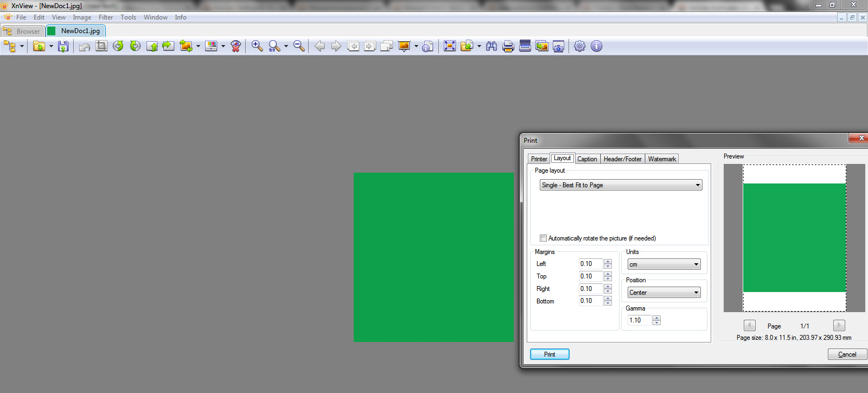Enable automatically rotate the picture checkbox
Image resolution: width=868 pixels, height=393 pixels.
click(543, 238)
